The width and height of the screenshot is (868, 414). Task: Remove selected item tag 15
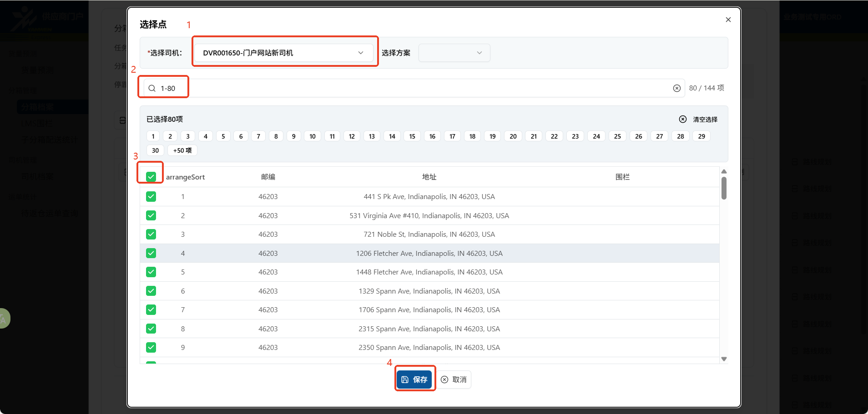[x=412, y=136]
